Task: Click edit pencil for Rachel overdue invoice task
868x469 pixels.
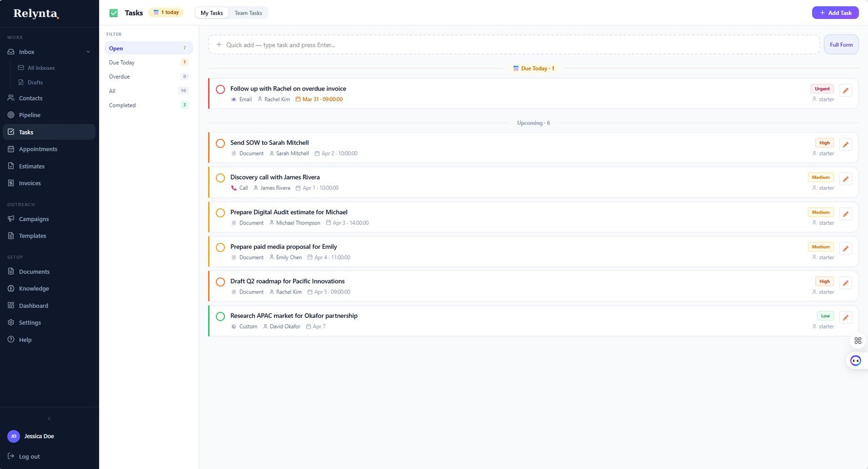Action: 845,91
